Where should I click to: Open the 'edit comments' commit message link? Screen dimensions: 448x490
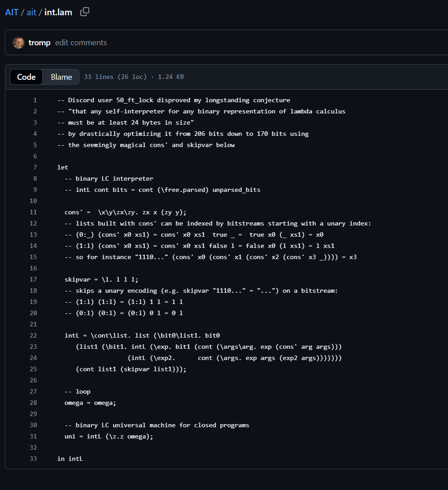(x=81, y=43)
